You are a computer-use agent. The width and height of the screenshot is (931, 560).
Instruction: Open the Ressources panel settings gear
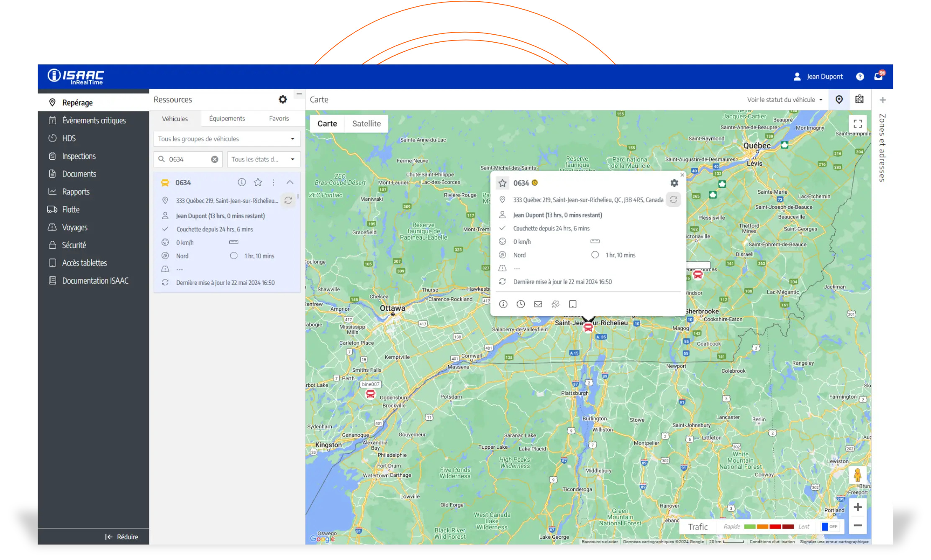pyautogui.click(x=283, y=99)
